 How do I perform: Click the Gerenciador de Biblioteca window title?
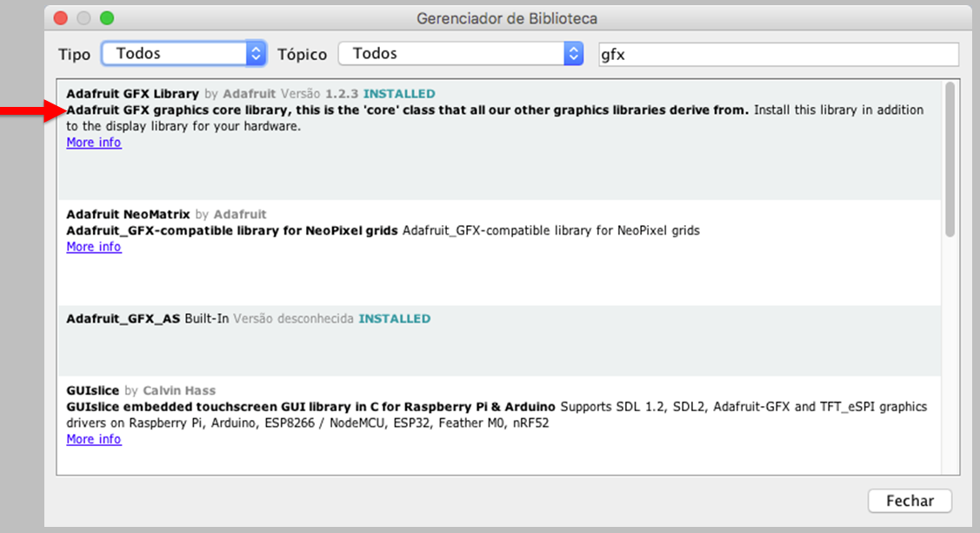pos(507,19)
